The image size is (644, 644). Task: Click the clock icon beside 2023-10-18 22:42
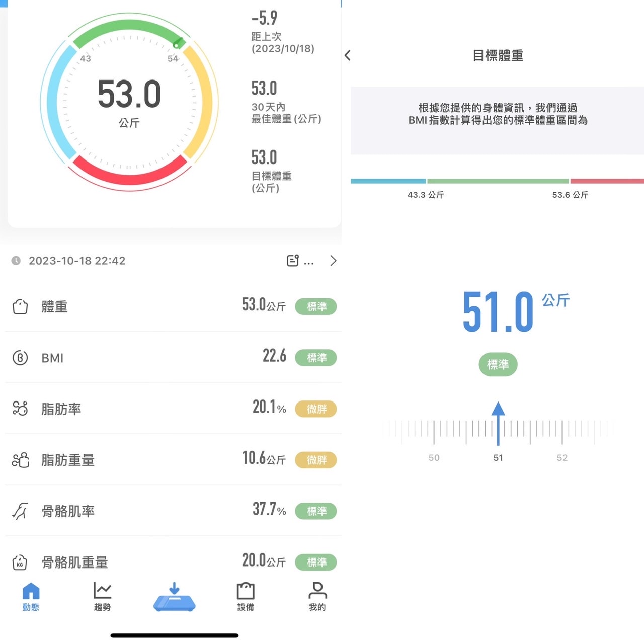[16, 261]
